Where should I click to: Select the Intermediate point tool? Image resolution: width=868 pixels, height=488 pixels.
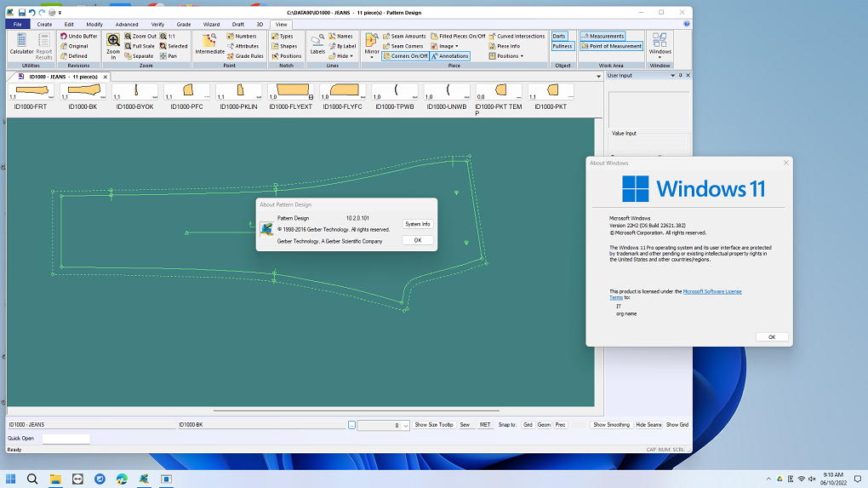[x=209, y=44]
